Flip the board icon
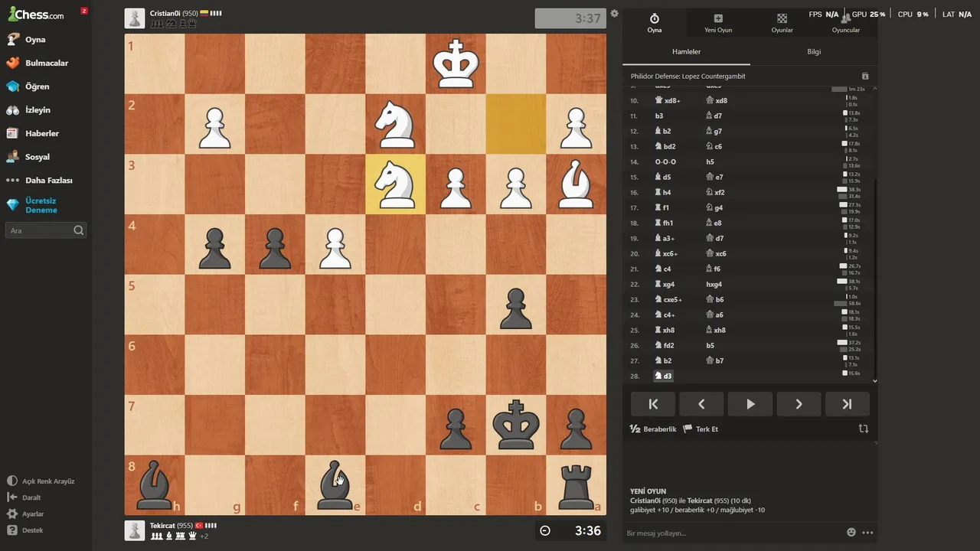 pyautogui.click(x=864, y=429)
